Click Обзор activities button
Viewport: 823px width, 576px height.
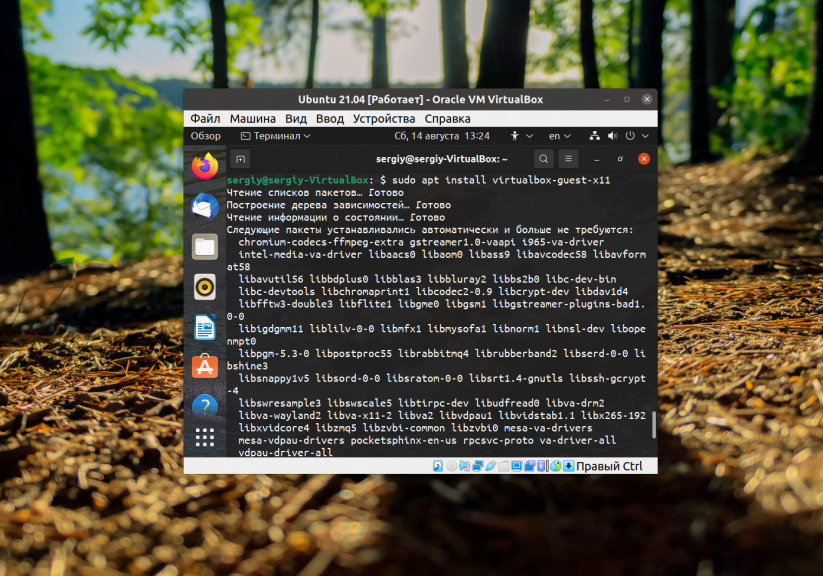pyautogui.click(x=205, y=136)
